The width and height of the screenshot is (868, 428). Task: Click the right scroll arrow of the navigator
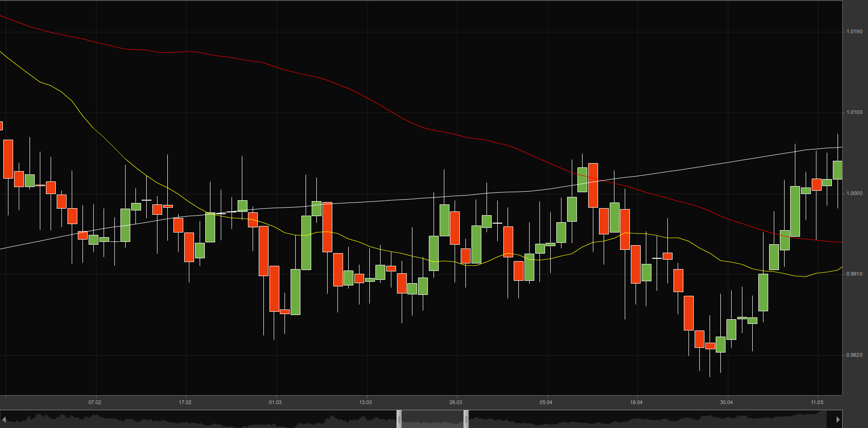tap(838, 419)
